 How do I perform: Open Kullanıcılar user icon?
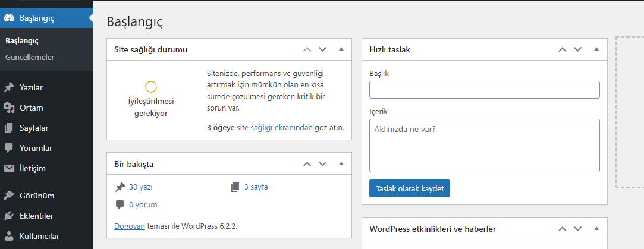click(9, 236)
